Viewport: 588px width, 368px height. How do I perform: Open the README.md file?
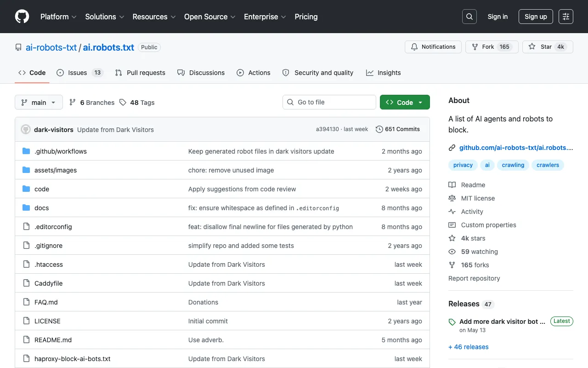point(53,340)
